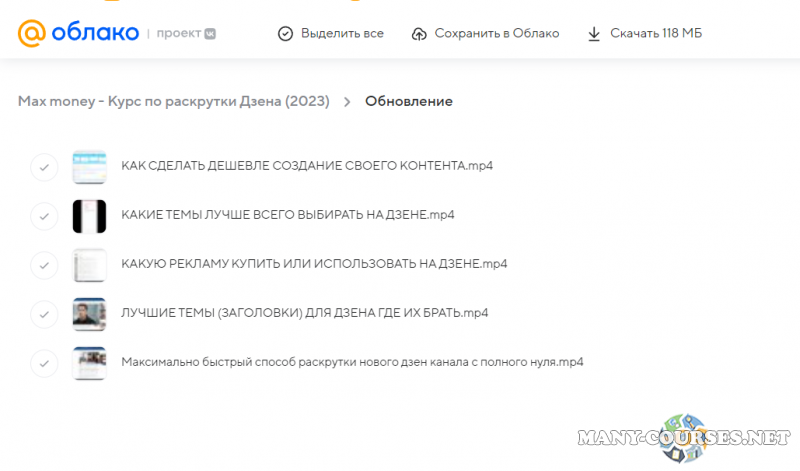Click the VK project badge icon
The image size is (800, 471).
pyautogui.click(x=208, y=34)
